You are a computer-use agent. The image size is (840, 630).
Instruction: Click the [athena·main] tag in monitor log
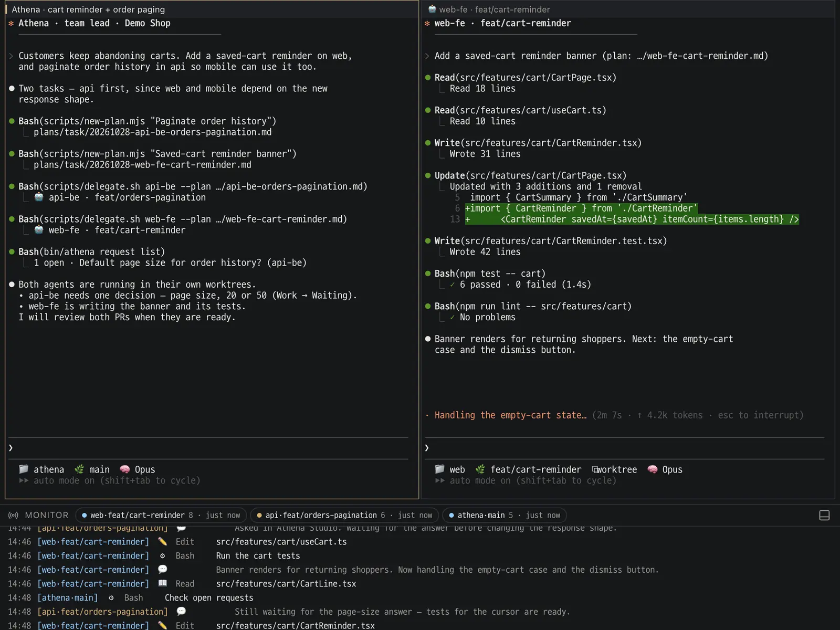click(68, 598)
